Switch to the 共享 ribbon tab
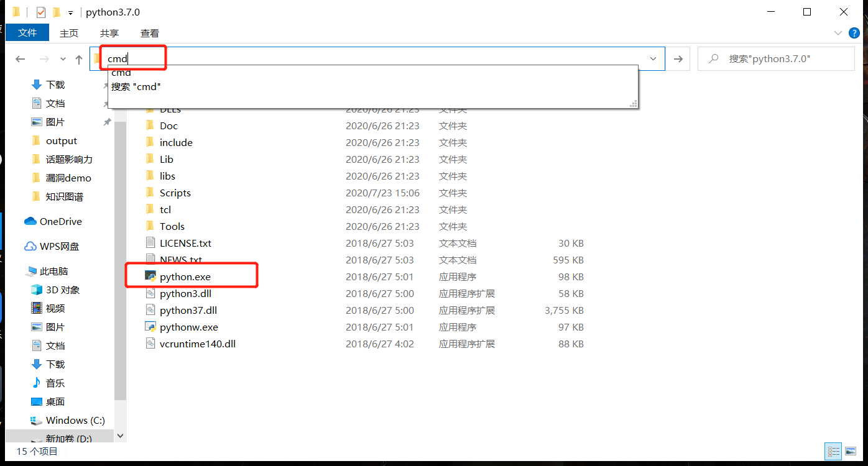This screenshot has width=868, height=466. [109, 33]
